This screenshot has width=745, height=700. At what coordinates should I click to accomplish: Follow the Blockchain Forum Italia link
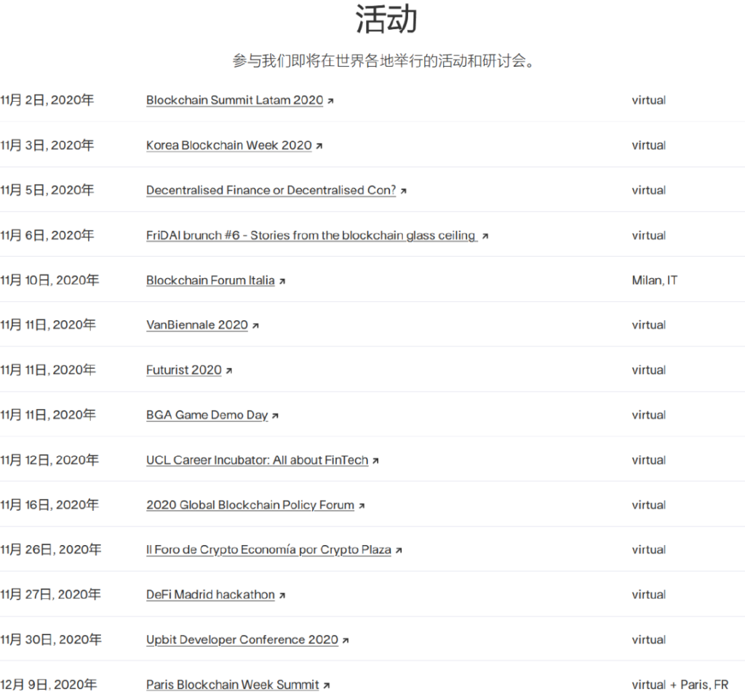coord(210,280)
